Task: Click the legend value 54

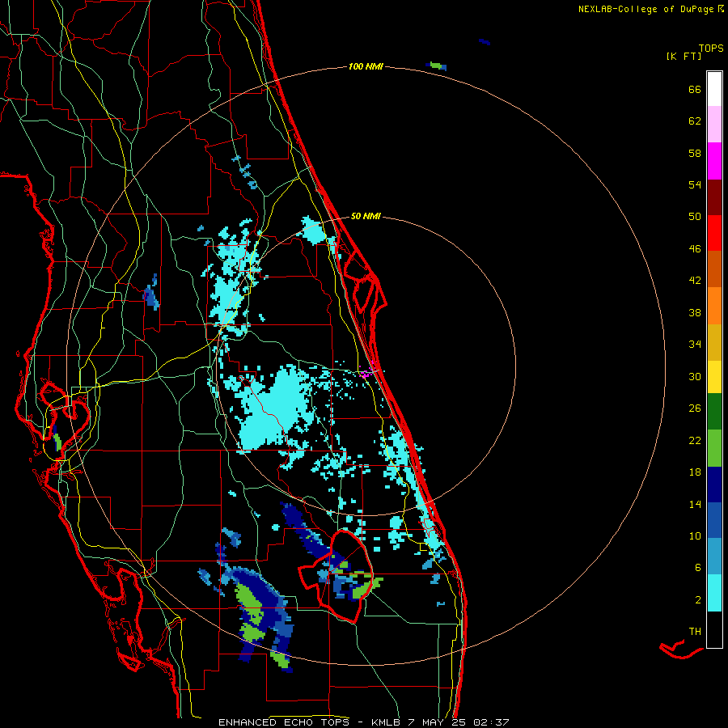Action: (695, 184)
